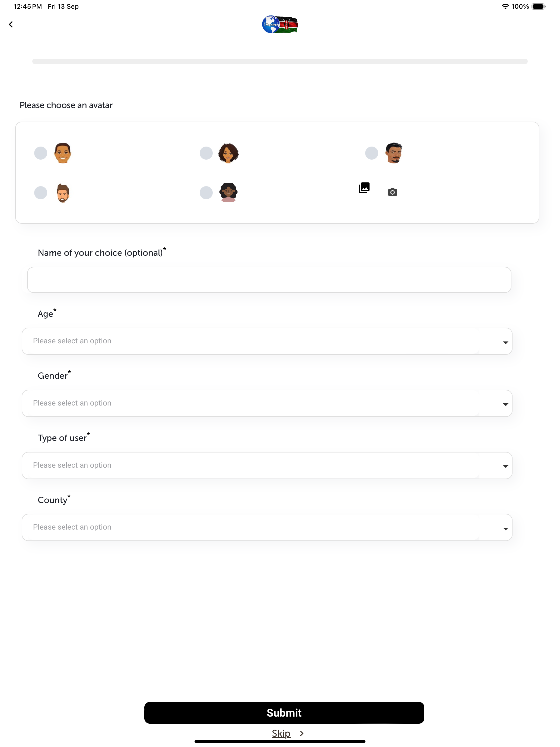This screenshot has width=560, height=747.
Task: Click the progress bar at top
Action: [x=280, y=61]
